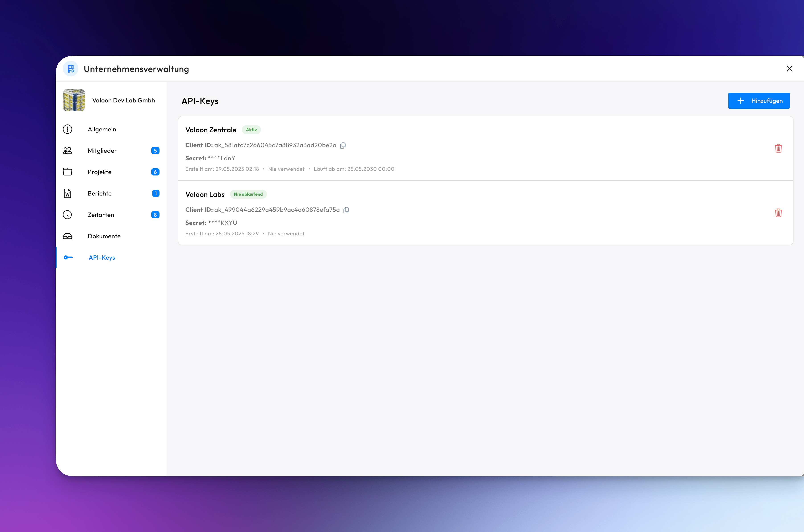Switch to the Zeitarten section

pyautogui.click(x=101, y=214)
